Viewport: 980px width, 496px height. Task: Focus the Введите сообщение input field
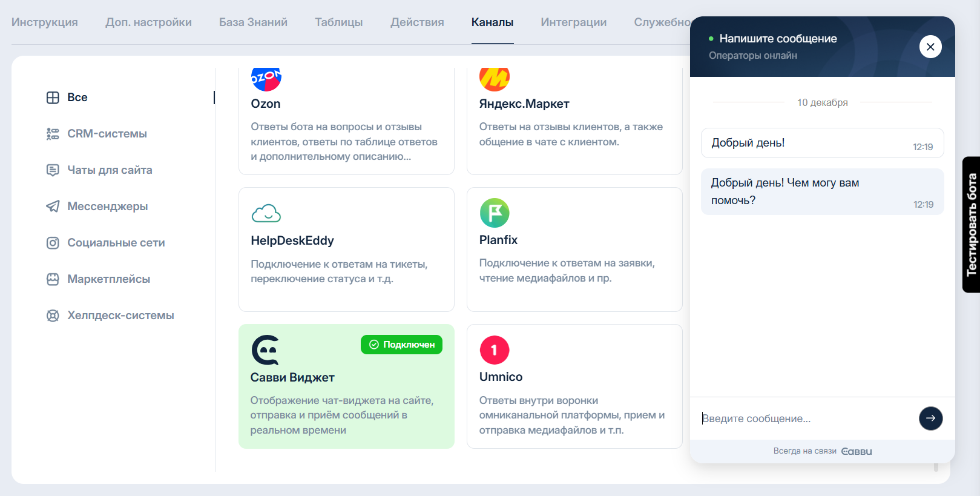click(x=804, y=418)
